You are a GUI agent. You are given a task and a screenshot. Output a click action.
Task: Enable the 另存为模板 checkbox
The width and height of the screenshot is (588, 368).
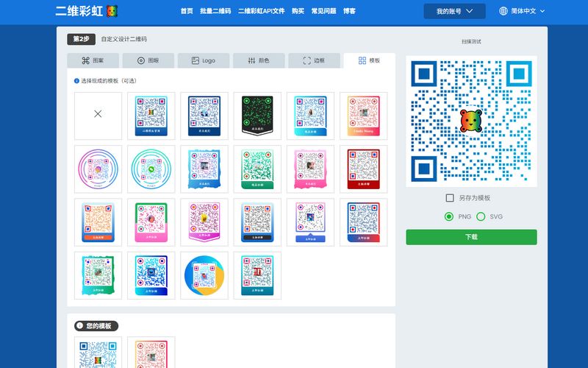click(x=450, y=198)
